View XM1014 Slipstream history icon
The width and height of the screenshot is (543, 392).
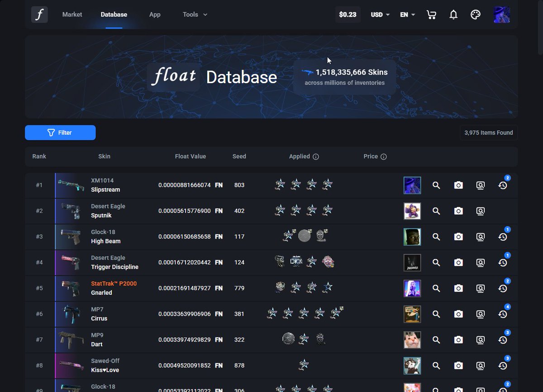[x=503, y=185]
